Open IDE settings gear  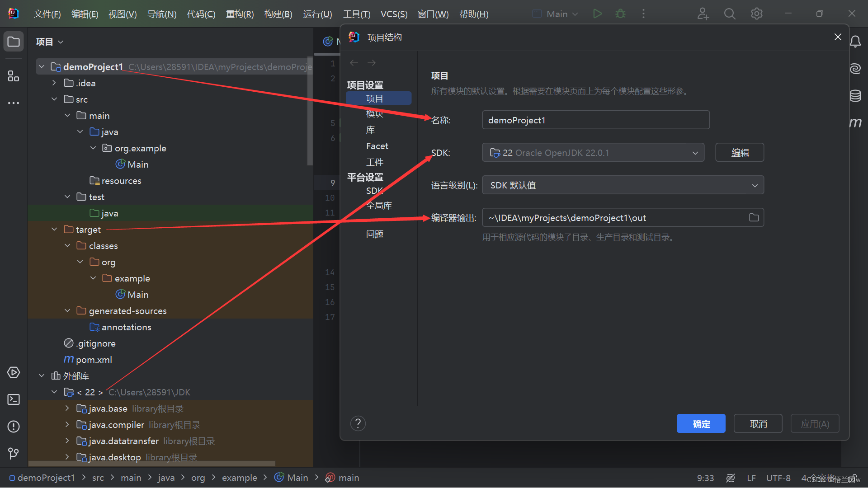pos(756,14)
